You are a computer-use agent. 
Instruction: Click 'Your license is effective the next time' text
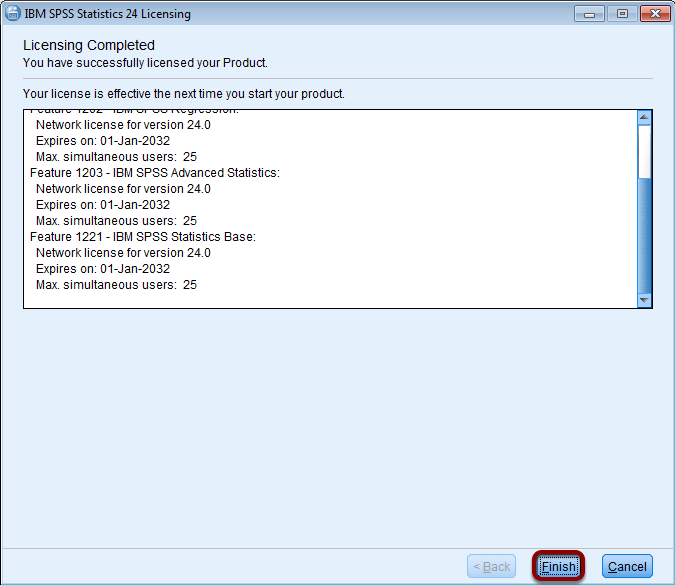click(123, 94)
